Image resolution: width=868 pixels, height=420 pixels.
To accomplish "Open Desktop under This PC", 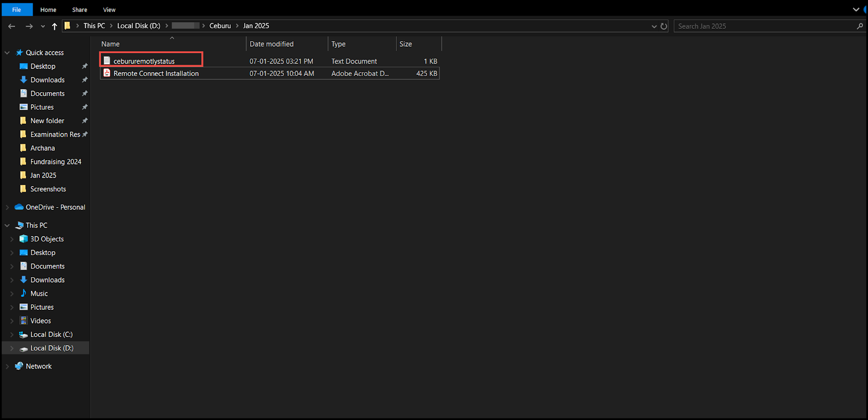I will click(43, 252).
